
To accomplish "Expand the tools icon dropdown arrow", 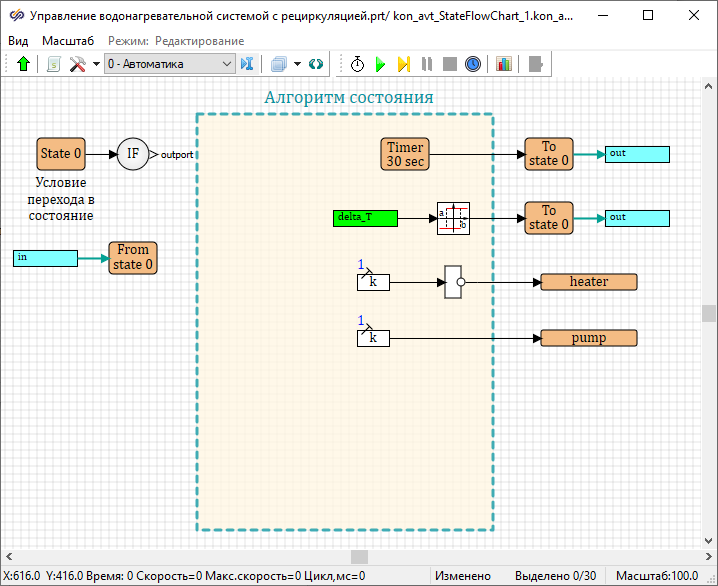I will coord(96,64).
